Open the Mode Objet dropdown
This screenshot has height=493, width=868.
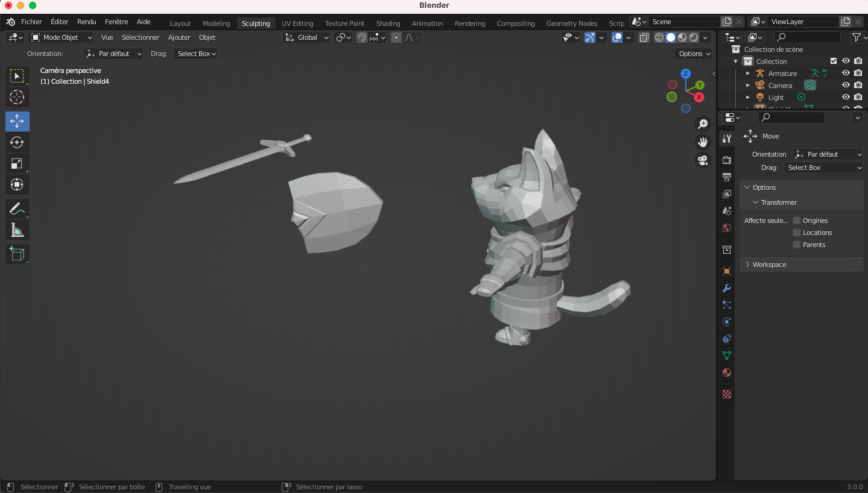(62, 37)
